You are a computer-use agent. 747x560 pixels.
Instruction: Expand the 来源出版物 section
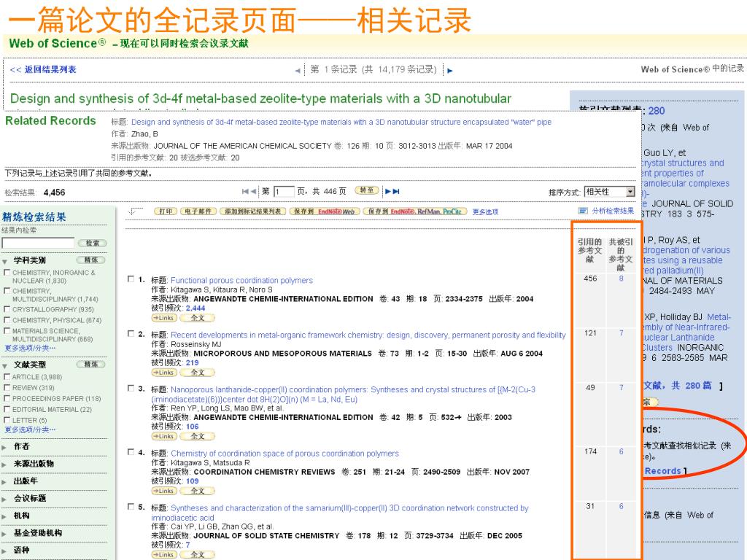(4, 464)
